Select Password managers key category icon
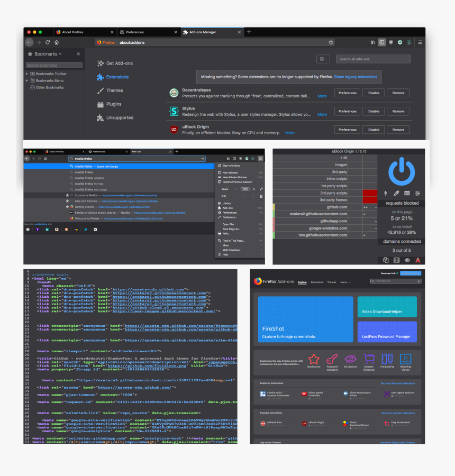 tap(332, 359)
